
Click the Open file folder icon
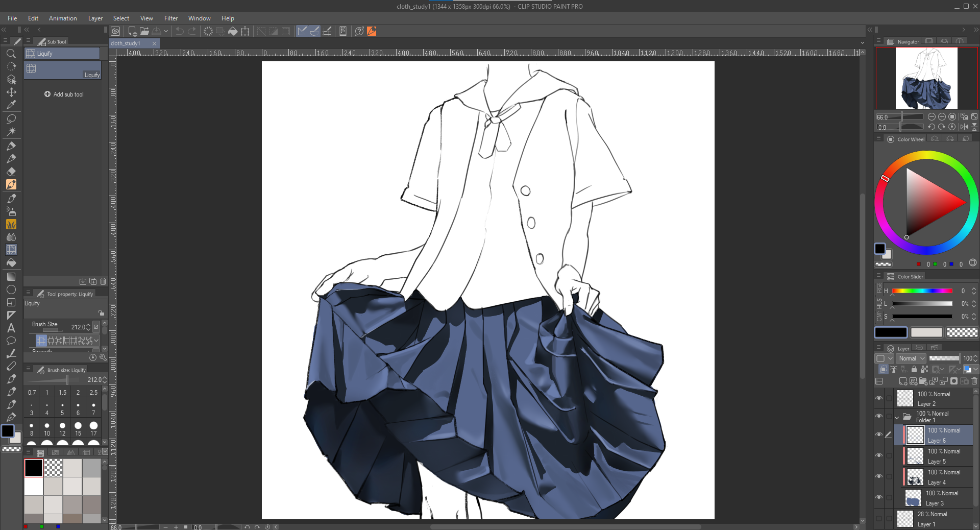144,31
